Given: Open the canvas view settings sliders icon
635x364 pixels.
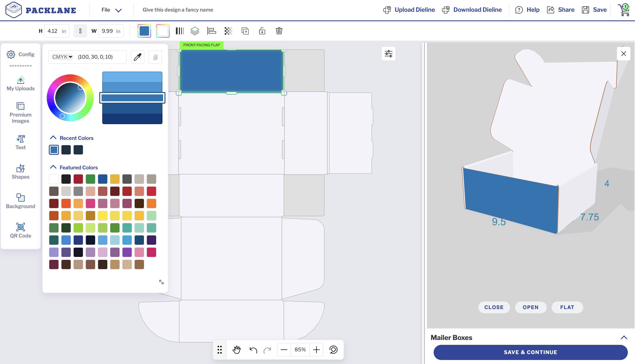Looking at the screenshot, I should (x=388, y=53).
